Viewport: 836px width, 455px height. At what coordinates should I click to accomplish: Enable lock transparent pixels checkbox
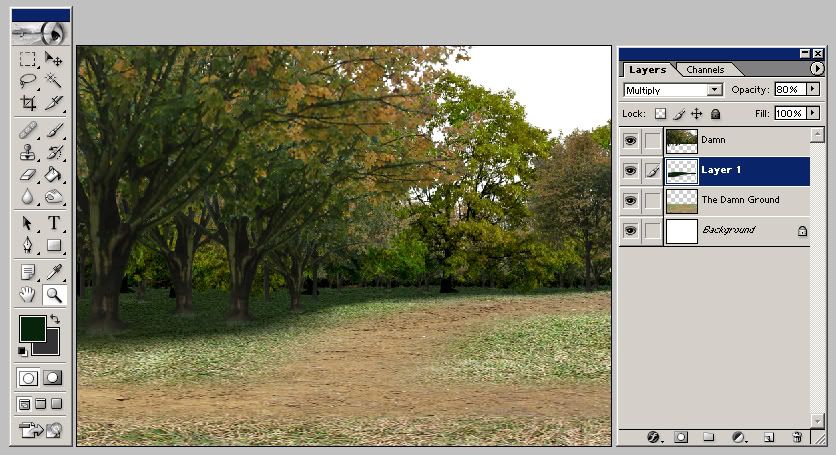660,114
